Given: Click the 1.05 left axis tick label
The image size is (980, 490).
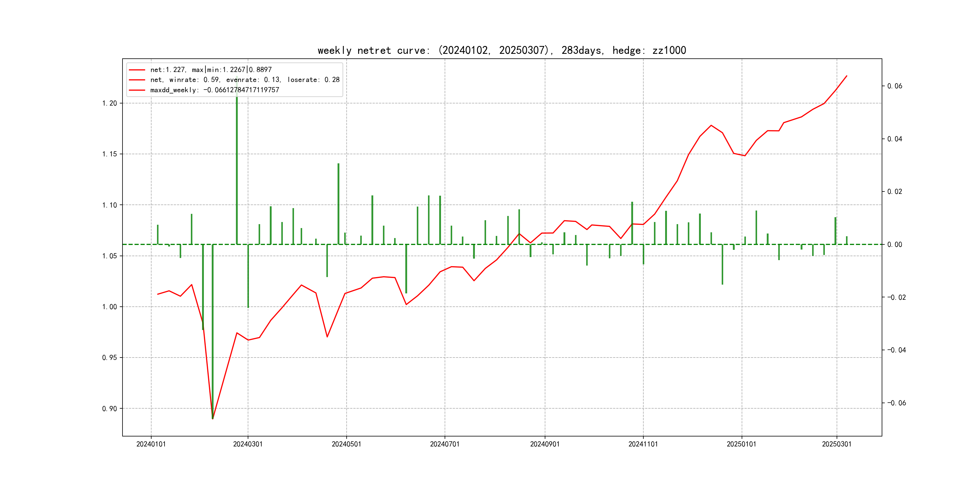Looking at the screenshot, I should [x=109, y=256].
